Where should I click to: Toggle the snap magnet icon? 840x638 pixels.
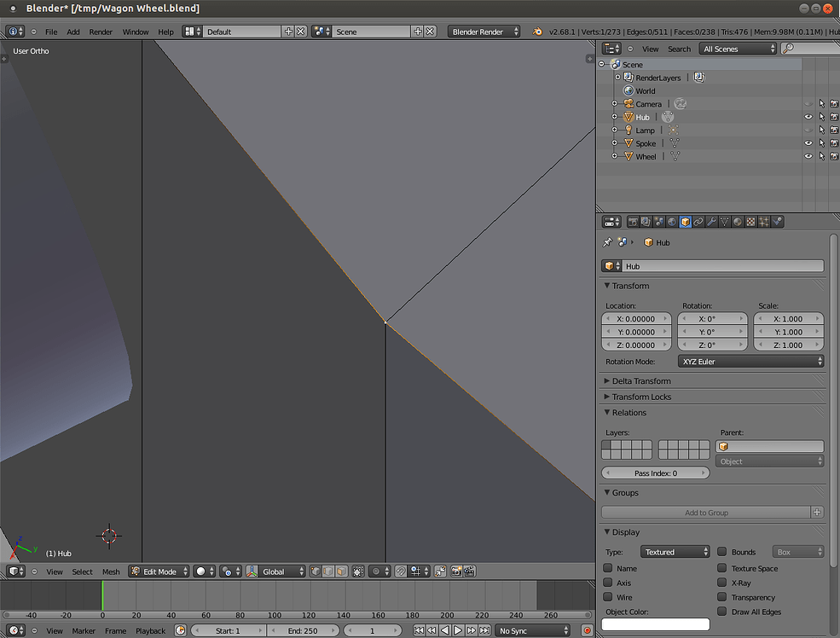pyautogui.click(x=401, y=571)
